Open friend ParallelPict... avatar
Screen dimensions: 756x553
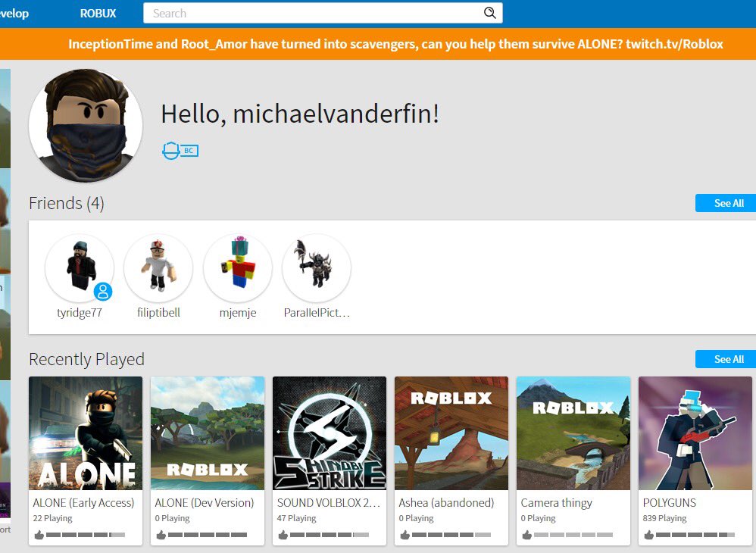[x=317, y=267]
